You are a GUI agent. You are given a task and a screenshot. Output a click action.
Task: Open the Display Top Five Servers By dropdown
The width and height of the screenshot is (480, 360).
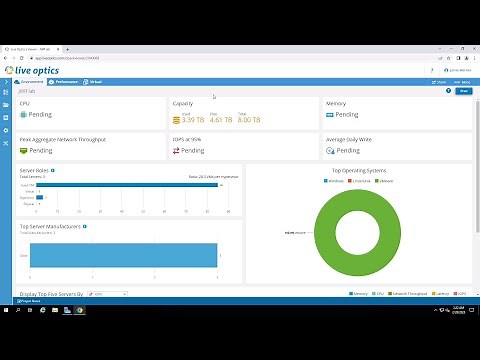(107, 294)
